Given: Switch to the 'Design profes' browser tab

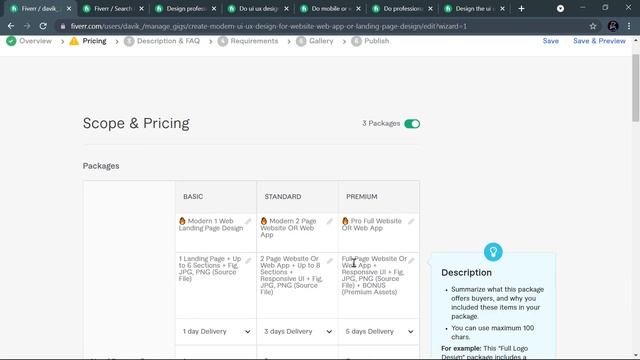Looking at the screenshot, I should [x=186, y=9].
